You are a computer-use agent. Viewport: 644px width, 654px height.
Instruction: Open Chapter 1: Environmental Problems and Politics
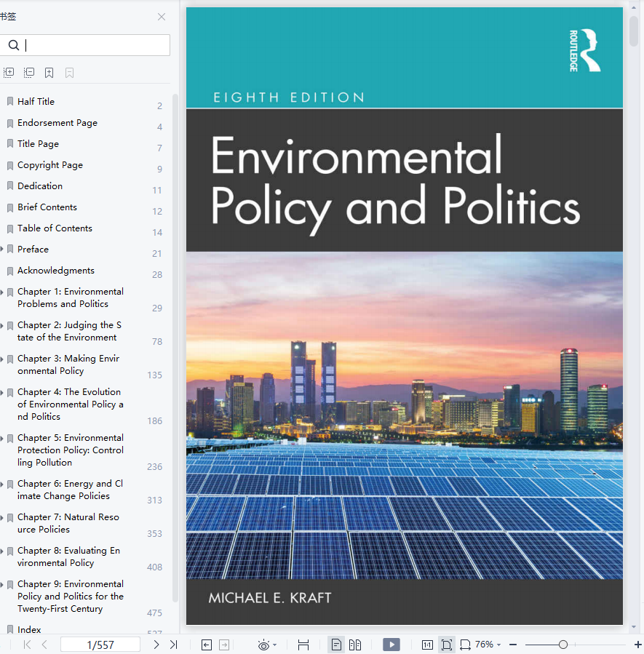coord(71,298)
